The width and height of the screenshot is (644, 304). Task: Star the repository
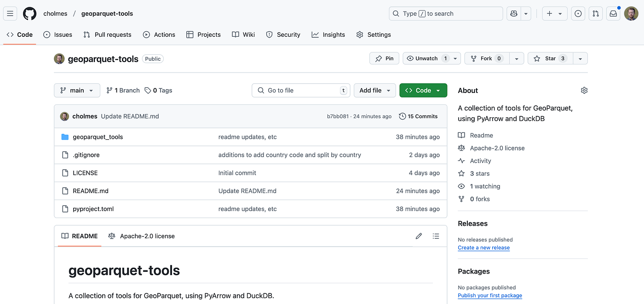[x=550, y=58]
